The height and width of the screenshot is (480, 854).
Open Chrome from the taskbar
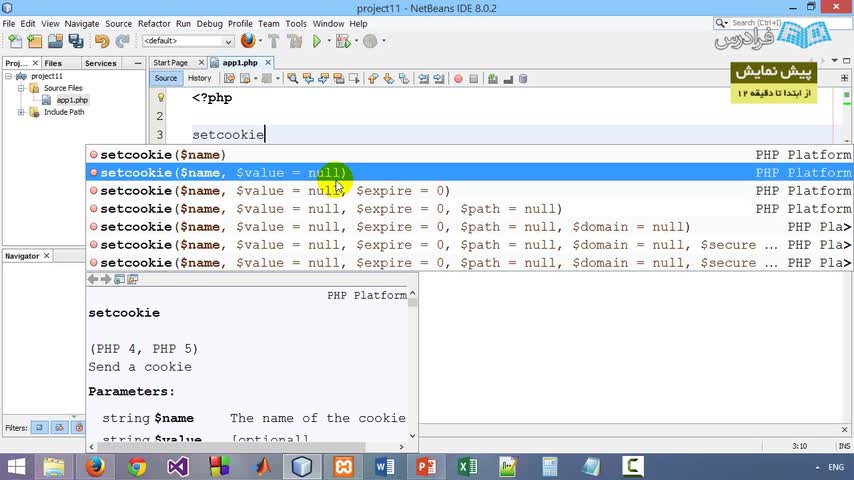click(137, 467)
